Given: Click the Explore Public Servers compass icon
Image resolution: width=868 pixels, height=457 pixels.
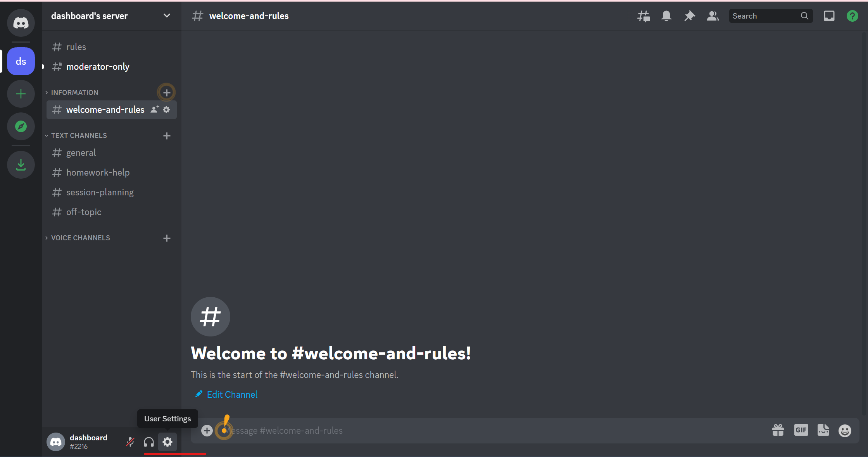Looking at the screenshot, I should (20, 126).
